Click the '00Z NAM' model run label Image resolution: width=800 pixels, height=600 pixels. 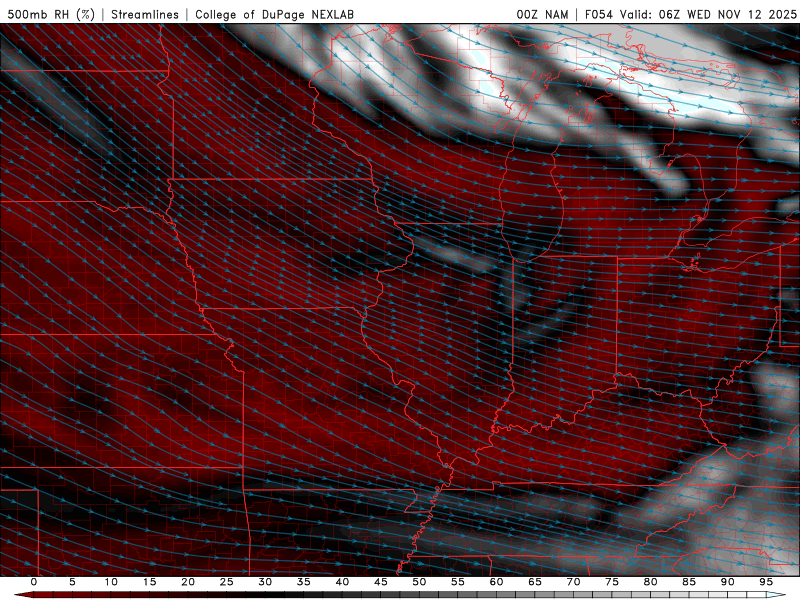pyautogui.click(x=542, y=14)
